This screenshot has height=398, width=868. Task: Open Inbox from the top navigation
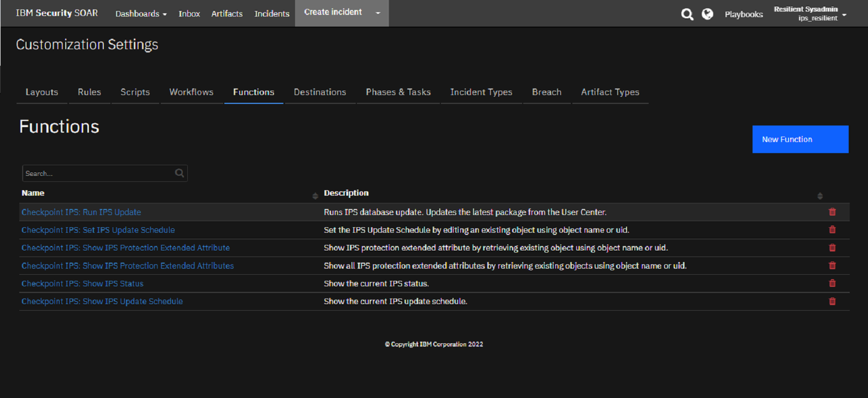pos(189,14)
